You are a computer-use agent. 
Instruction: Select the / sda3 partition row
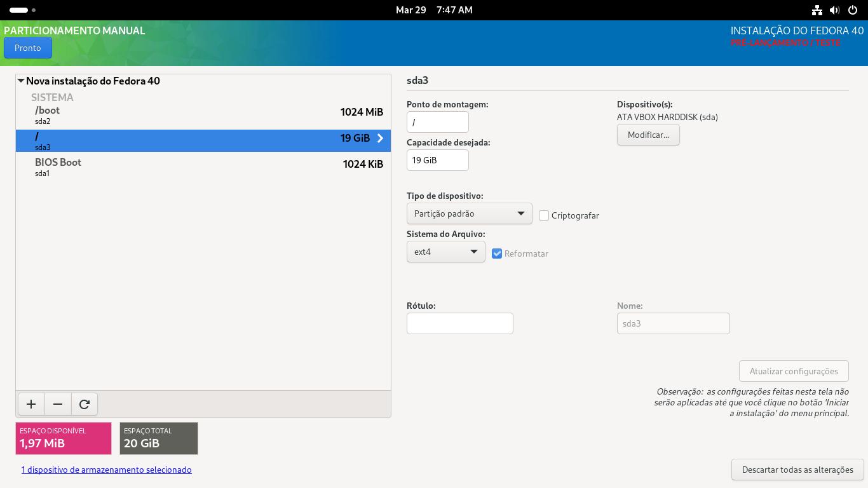tap(203, 141)
